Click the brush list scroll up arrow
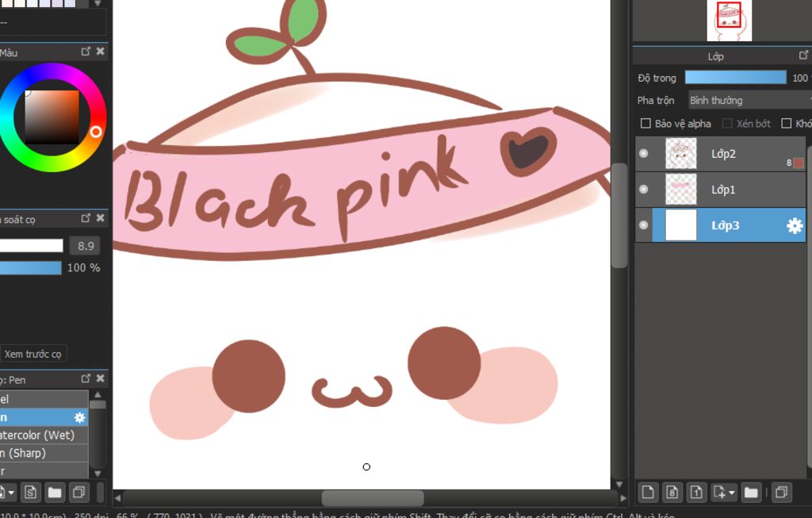This screenshot has width=812, height=518. [x=98, y=395]
